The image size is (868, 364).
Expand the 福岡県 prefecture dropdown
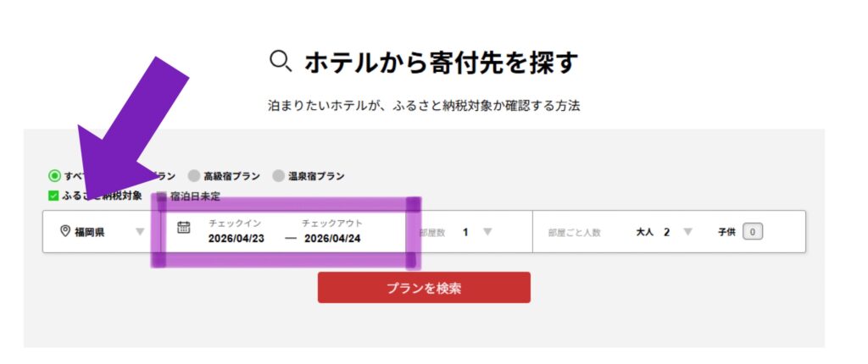click(x=140, y=231)
